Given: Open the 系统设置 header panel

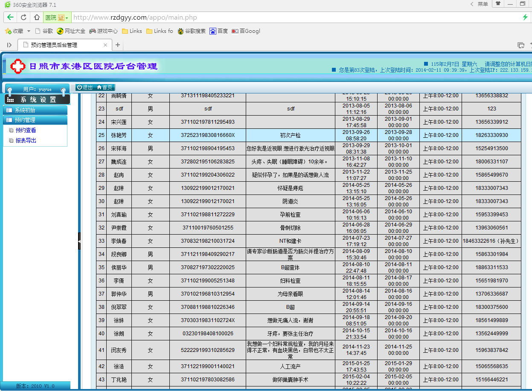Looking at the screenshot, I should 37,99.
